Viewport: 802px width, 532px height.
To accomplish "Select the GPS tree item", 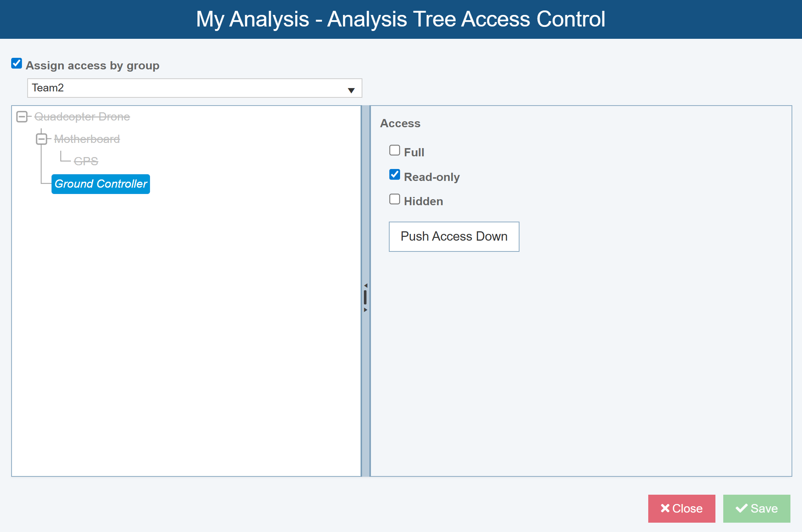I will 86,161.
